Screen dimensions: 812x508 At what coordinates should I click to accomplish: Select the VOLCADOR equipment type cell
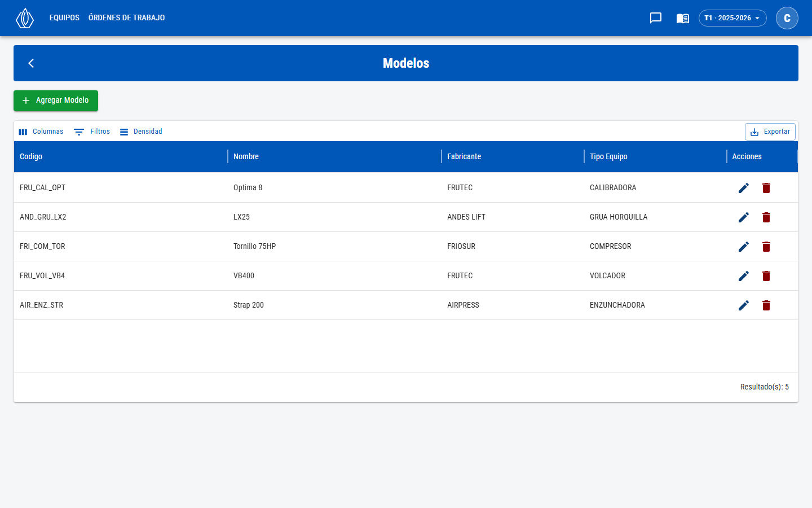click(655, 276)
